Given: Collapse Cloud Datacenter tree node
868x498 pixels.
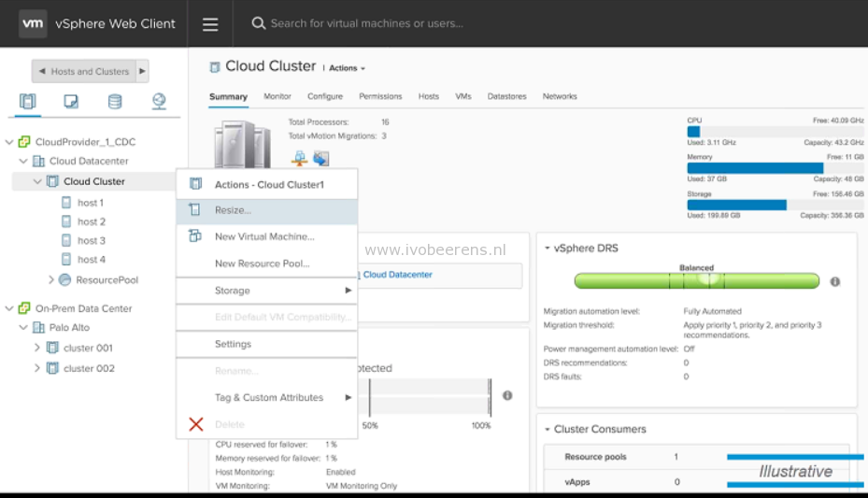Looking at the screenshot, I should coord(23,161).
